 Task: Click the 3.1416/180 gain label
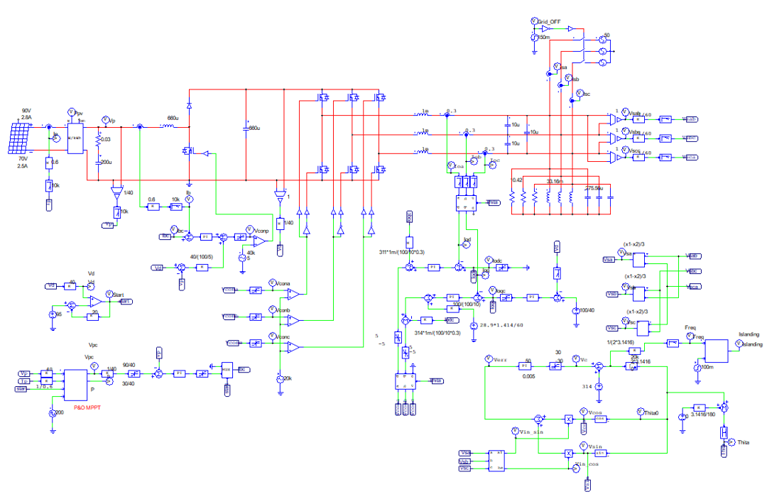(703, 414)
